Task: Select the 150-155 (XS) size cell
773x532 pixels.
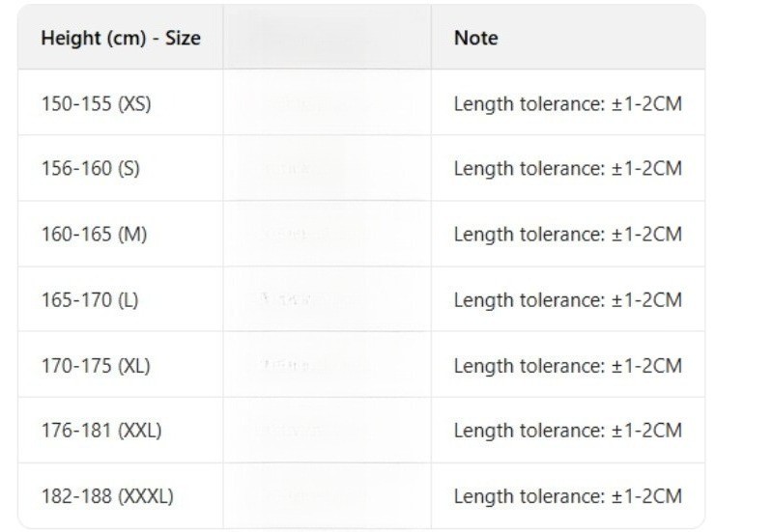Action: click(96, 103)
